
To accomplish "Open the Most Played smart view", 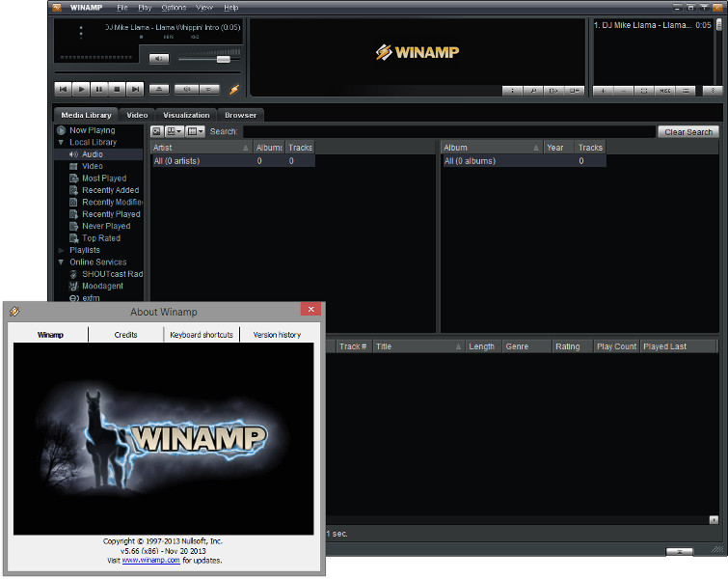I will (x=104, y=178).
